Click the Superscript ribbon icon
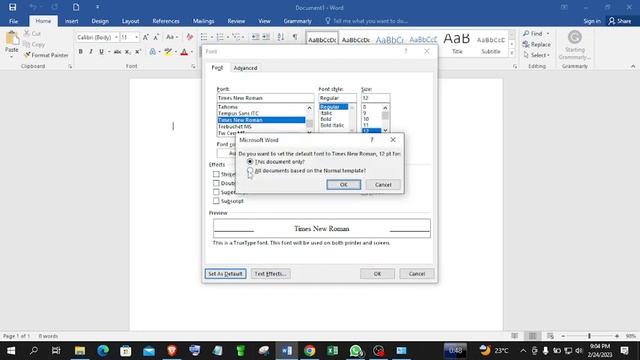640x360 pixels. pos(138,52)
